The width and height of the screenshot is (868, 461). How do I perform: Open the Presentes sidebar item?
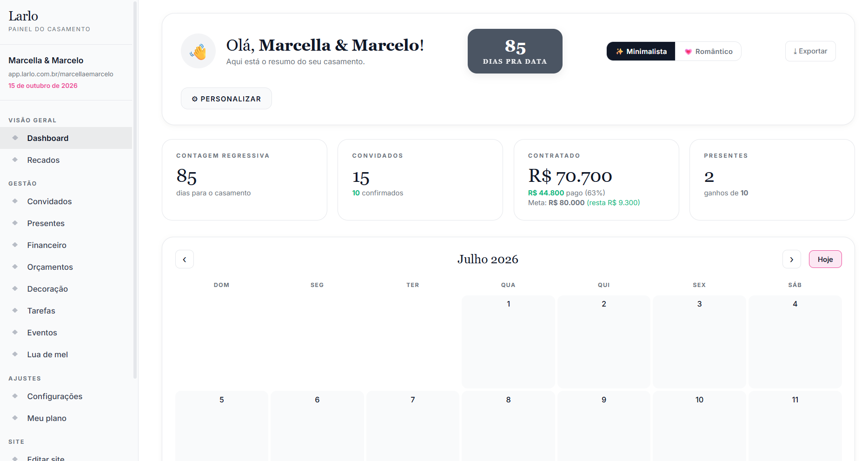click(x=66, y=223)
